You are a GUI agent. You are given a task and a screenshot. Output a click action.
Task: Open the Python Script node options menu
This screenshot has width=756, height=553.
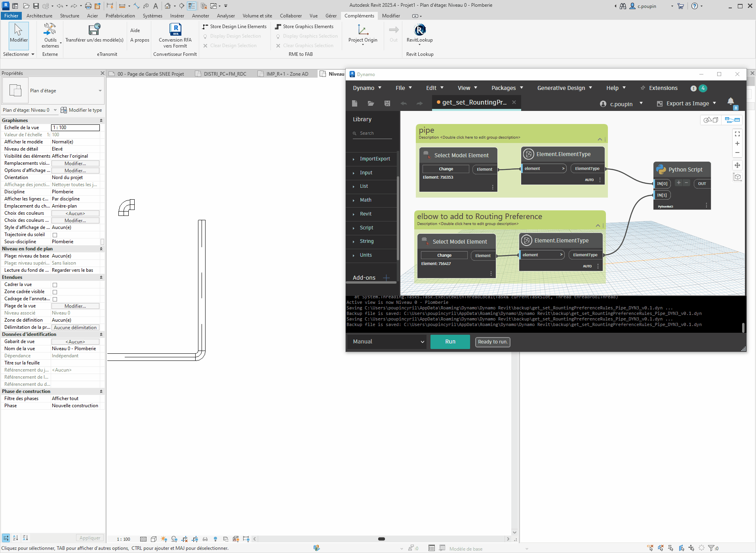[706, 205]
